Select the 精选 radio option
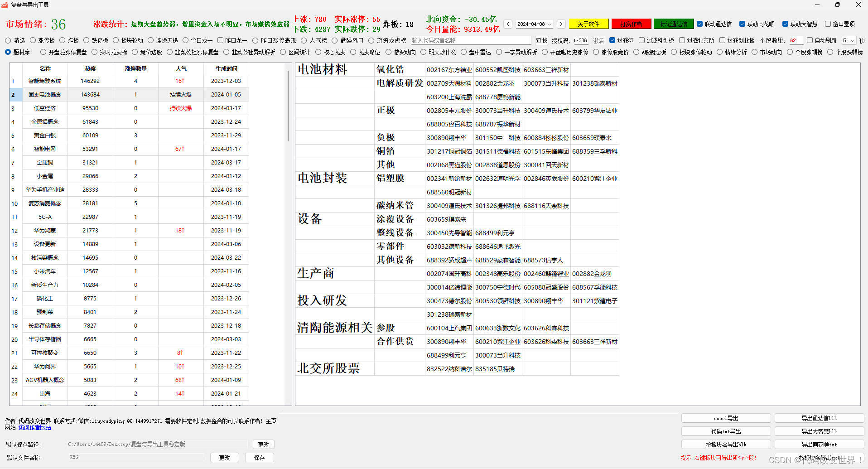Screen dimensions: 868x469 tap(8, 40)
